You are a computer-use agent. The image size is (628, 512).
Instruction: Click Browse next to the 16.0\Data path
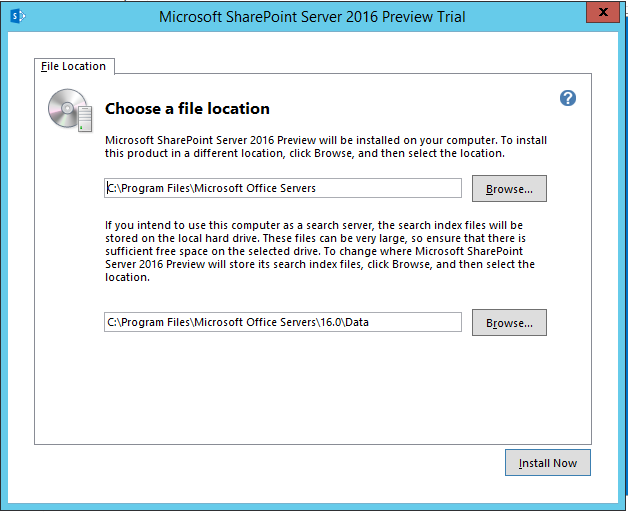coord(509,323)
